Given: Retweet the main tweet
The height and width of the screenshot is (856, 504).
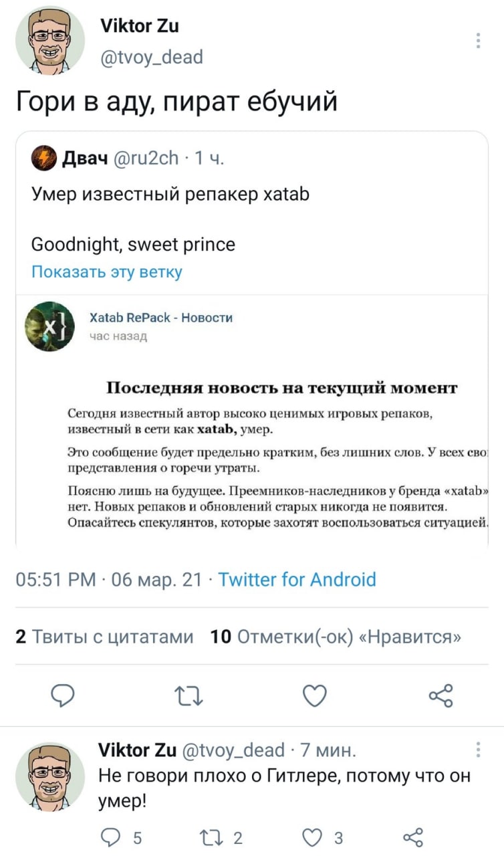Looking at the screenshot, I should pyautogui.click(x=188, y=696).
